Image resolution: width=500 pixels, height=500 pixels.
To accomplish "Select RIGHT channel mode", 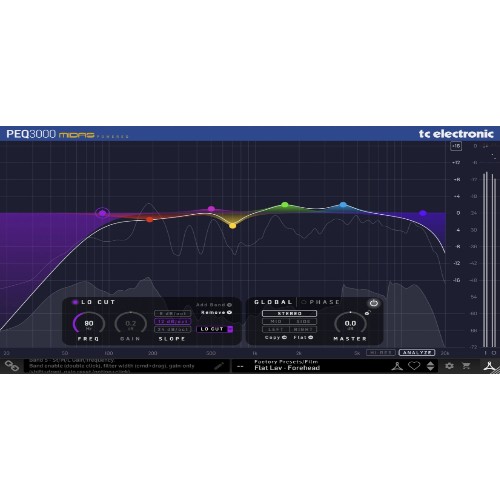I will click(303, 329).
